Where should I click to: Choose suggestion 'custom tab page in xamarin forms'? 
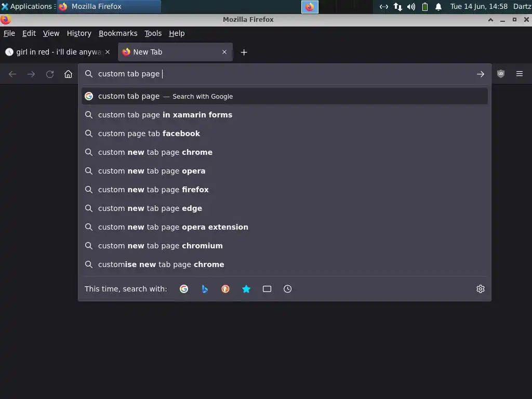click(x=285, y=115)
